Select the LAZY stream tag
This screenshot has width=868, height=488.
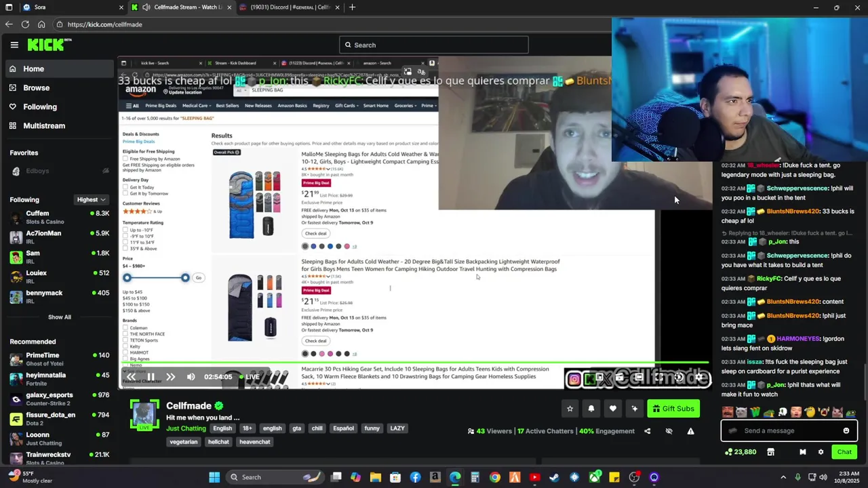point(397,428)
